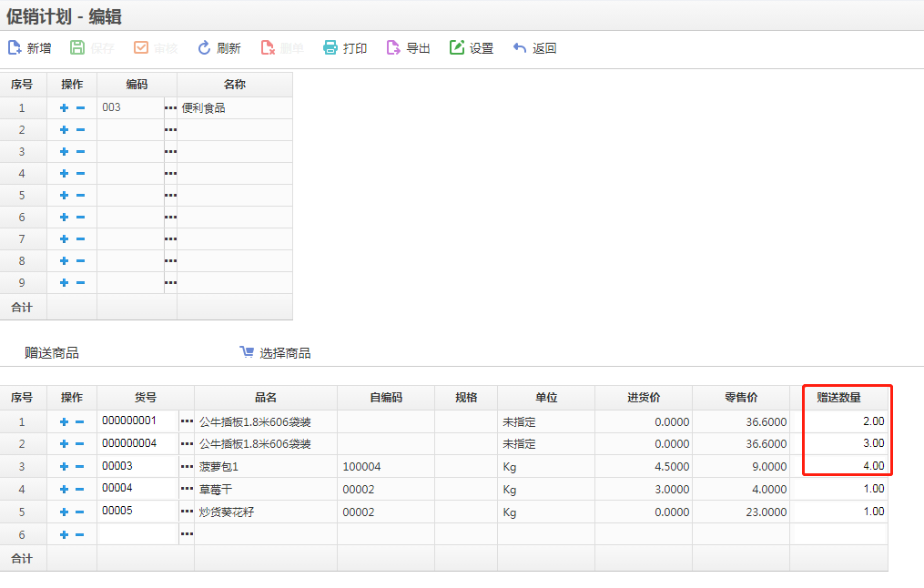Click plus icon in top table row 5

coord(65,195)
